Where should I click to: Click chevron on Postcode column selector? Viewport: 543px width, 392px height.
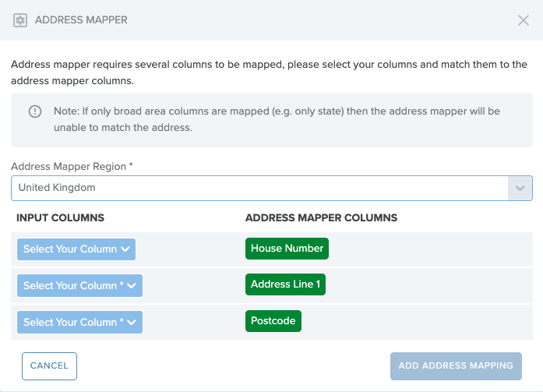click(132, 322)
